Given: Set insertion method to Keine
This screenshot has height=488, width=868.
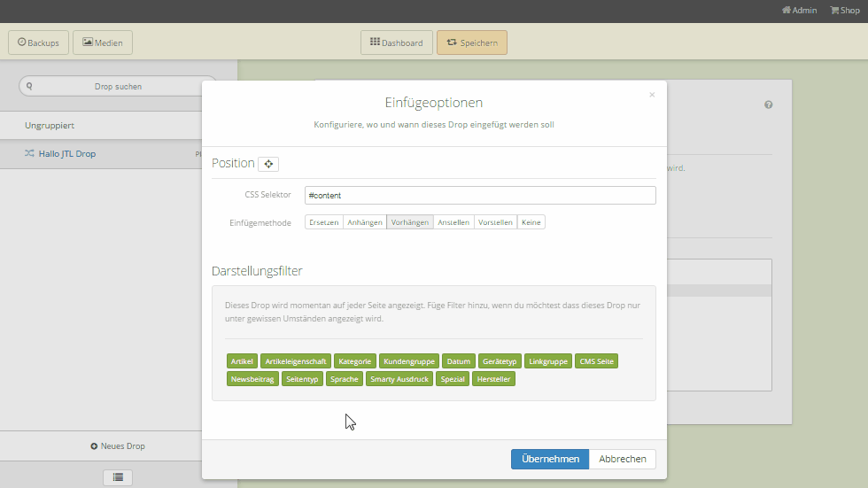Looking at the screenshot, I should (531, 222).
